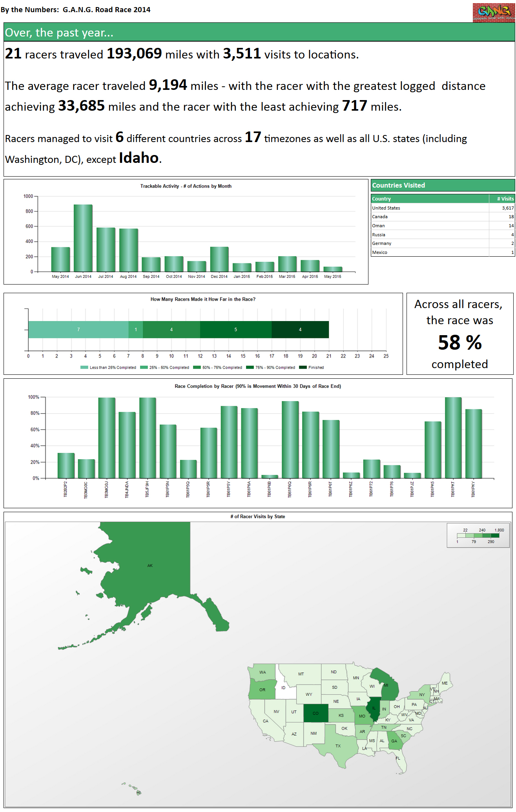Viewport: 516px width, 812px height.
Task: Click the G.A.N.G. graffiti logo
Action: tap(494, 12)
